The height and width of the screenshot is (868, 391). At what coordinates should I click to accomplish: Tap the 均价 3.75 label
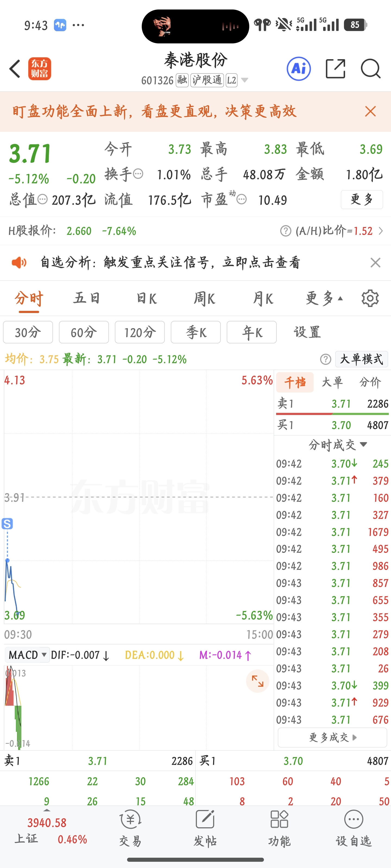point(32,359)
